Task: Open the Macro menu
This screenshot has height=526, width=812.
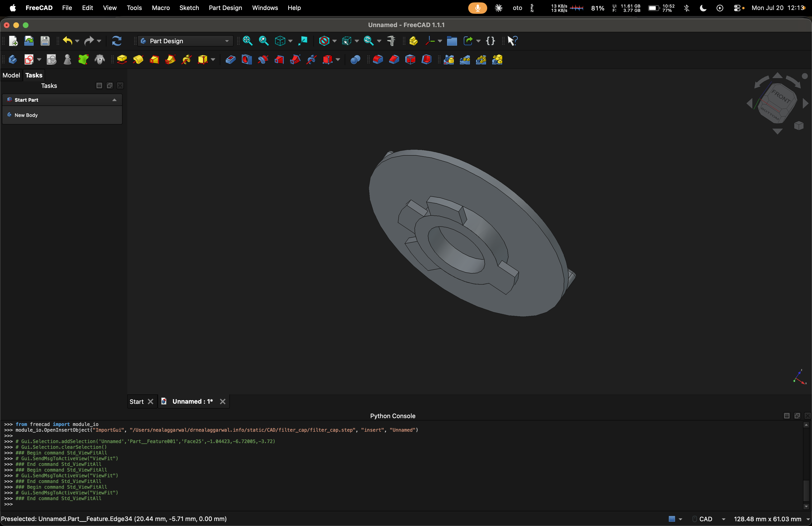Action: point(161,8)
